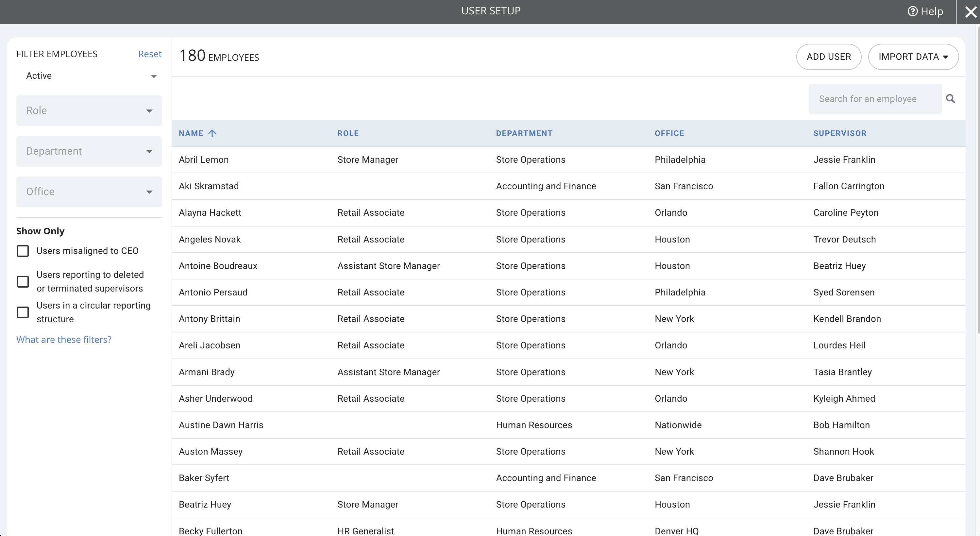Click Austine Dawn Harris's Human Resources department

(534, 425)
